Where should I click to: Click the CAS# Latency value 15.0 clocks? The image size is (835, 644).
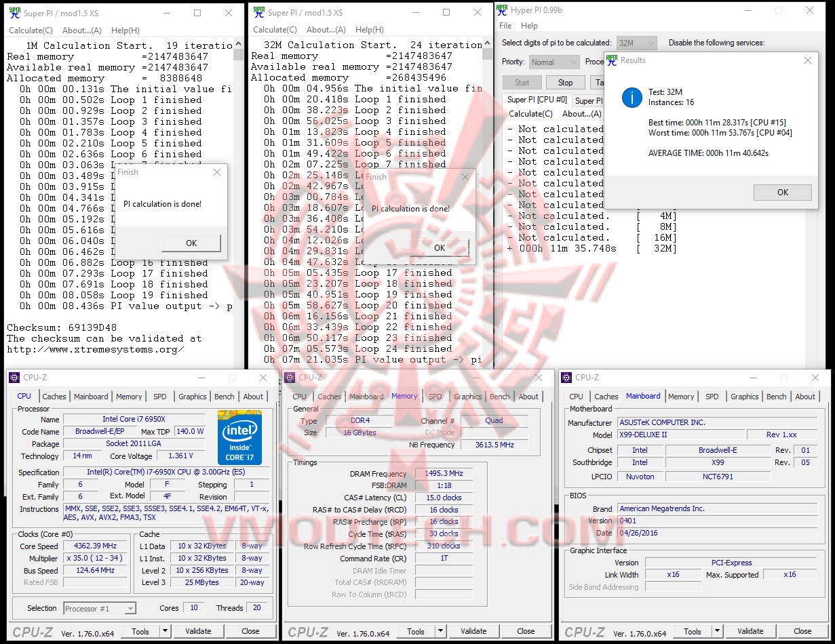pos(444,498)
